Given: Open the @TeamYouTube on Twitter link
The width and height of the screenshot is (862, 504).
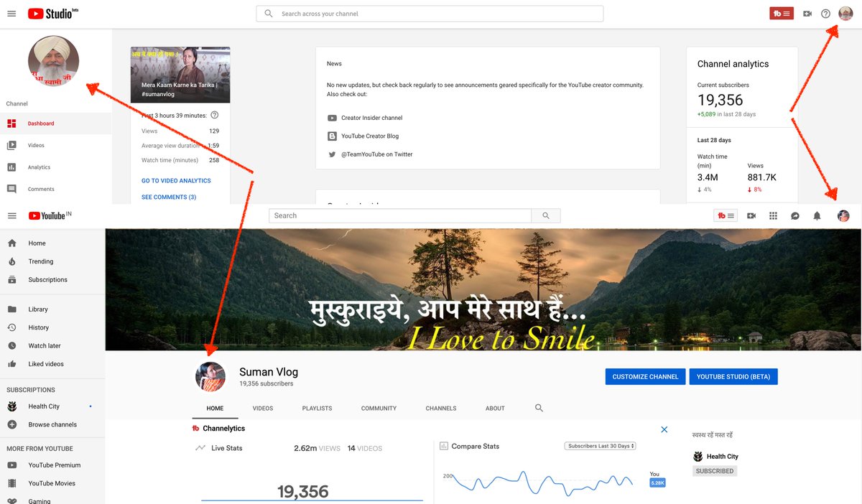Looking at the screenshot, I should [x=376, y=154].
